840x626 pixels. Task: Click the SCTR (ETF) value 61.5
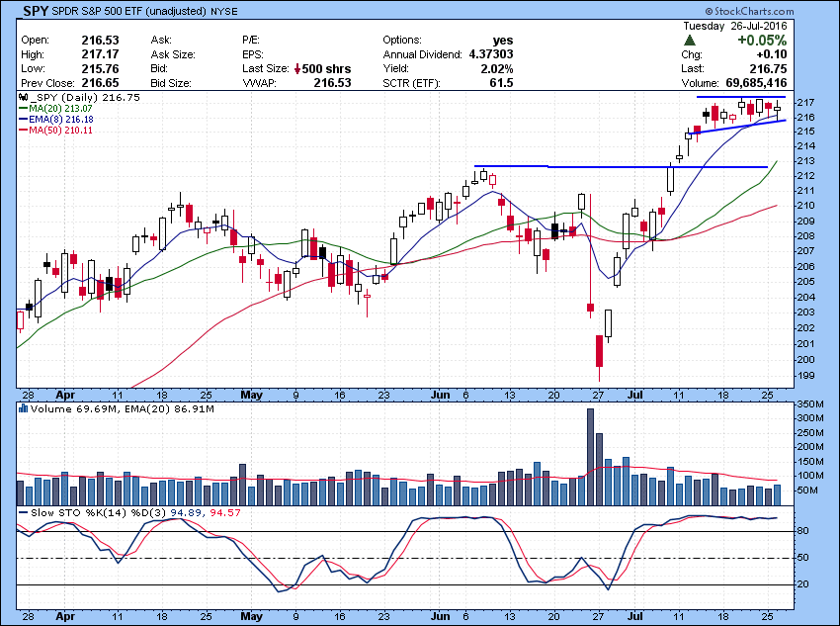pyautogui.click(x=501, y=83)
